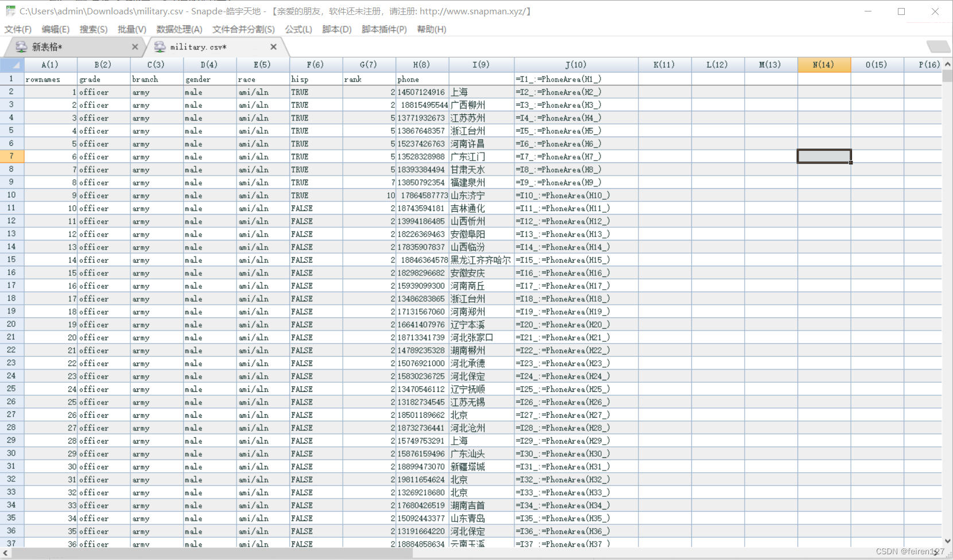This screenshot has width=953, height=560.
Task: Click the active empty cell in row 7 column N
Action: (824, 156)
